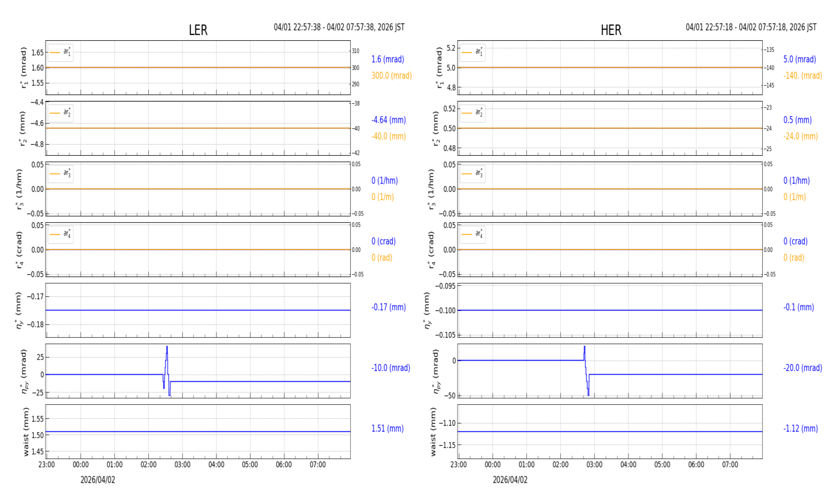The image size is (824, 504).
Task: Click the ∂r3* legend entry in LER
Action: 61,174
